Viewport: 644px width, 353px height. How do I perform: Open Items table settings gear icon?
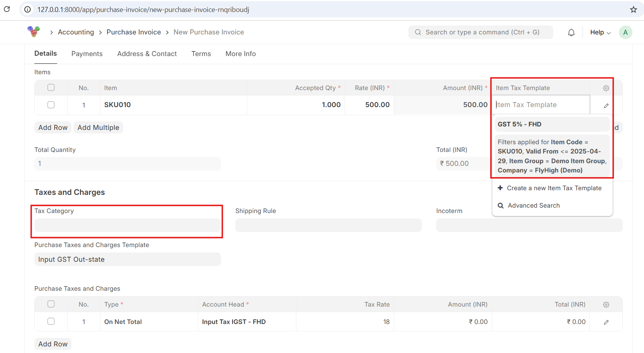[x=606, y=88]
